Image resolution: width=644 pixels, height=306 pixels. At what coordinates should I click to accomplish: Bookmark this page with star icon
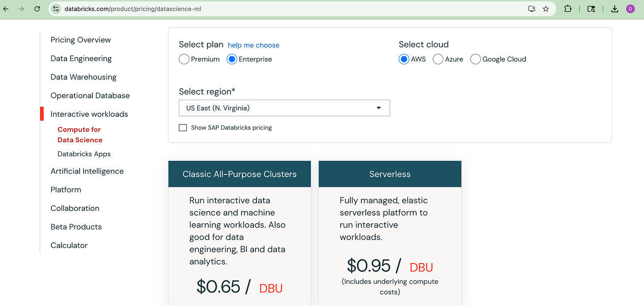click(546, 9)
